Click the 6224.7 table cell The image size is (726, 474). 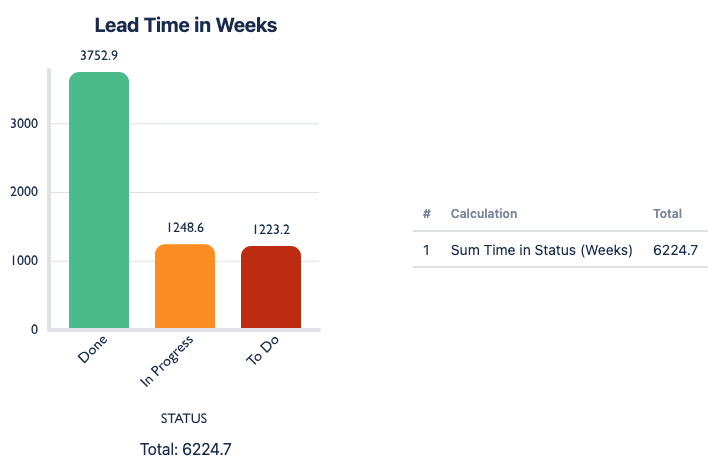click(675, 250)
